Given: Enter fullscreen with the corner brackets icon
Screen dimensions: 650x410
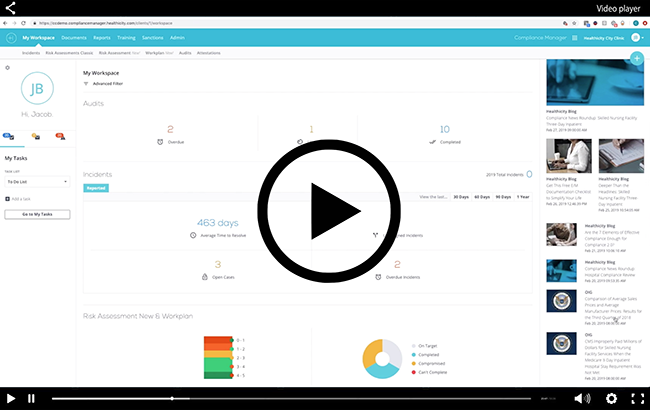Looking at the screenshot, I should click(638, 398).
